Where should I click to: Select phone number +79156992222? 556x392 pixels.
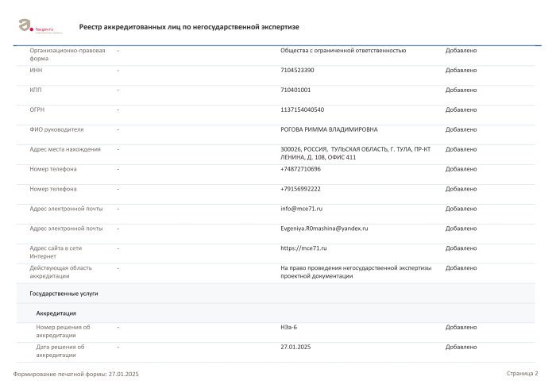coord(300,189)
